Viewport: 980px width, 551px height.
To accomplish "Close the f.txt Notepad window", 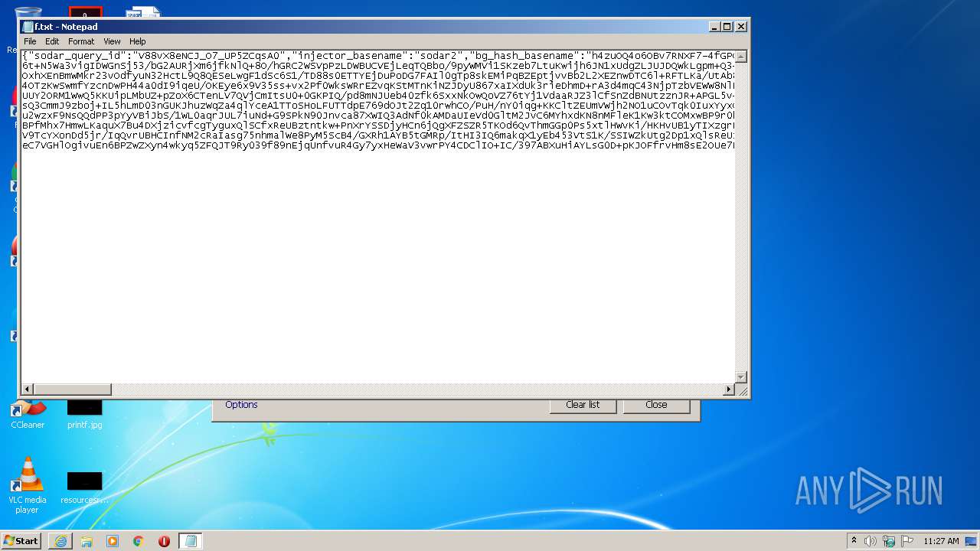I will coord(740,26).
